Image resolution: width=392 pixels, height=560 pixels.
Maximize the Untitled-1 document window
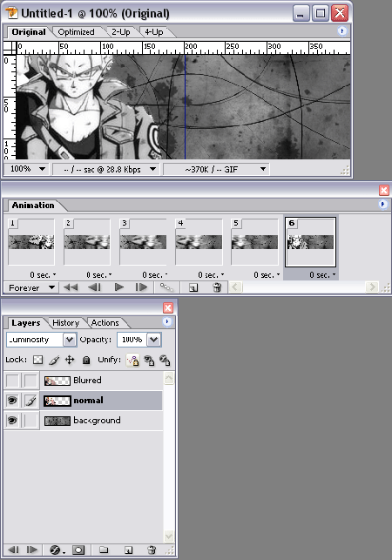tap(321, 14)
